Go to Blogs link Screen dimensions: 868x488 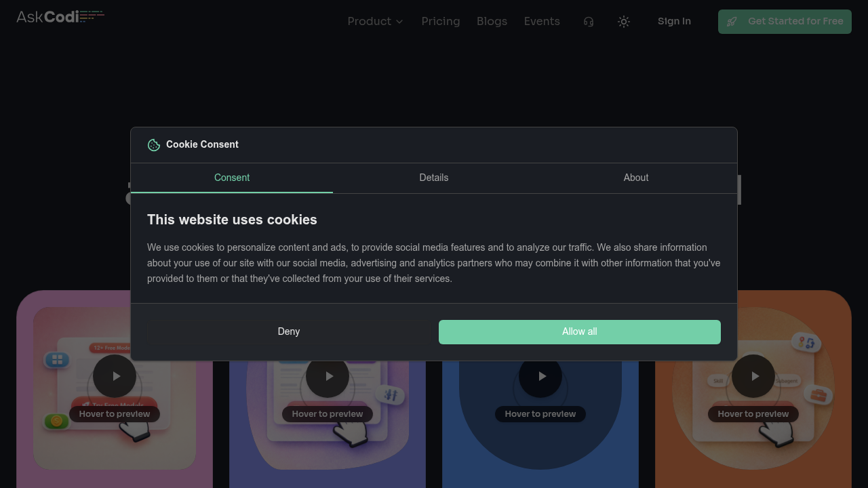click(x=492, y=22)
